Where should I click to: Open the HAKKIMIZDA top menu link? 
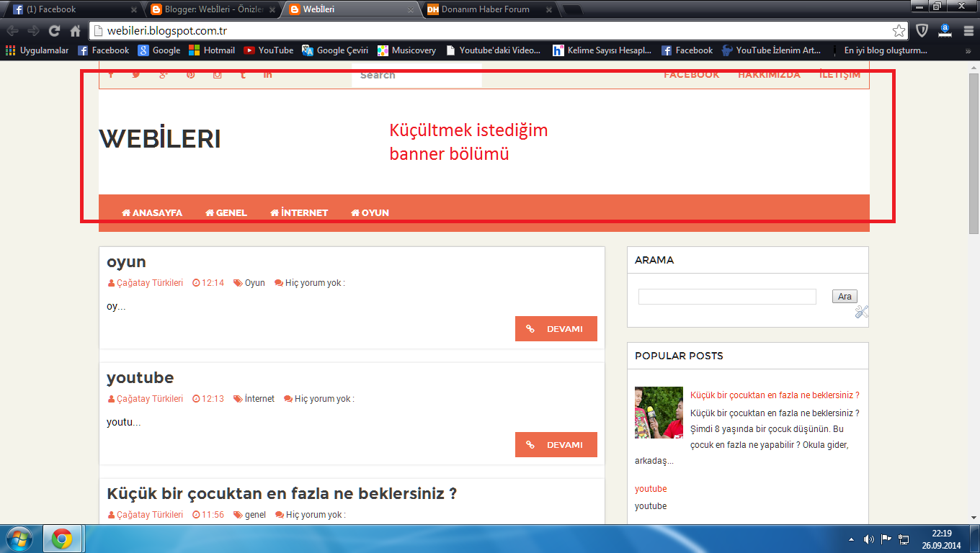[x=769, y=75]
